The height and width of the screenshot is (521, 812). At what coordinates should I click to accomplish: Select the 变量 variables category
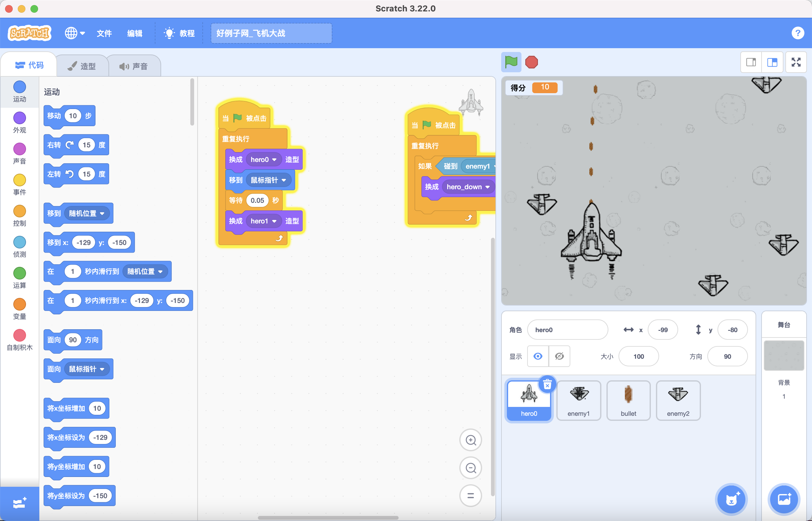click(x=20, y=309)
